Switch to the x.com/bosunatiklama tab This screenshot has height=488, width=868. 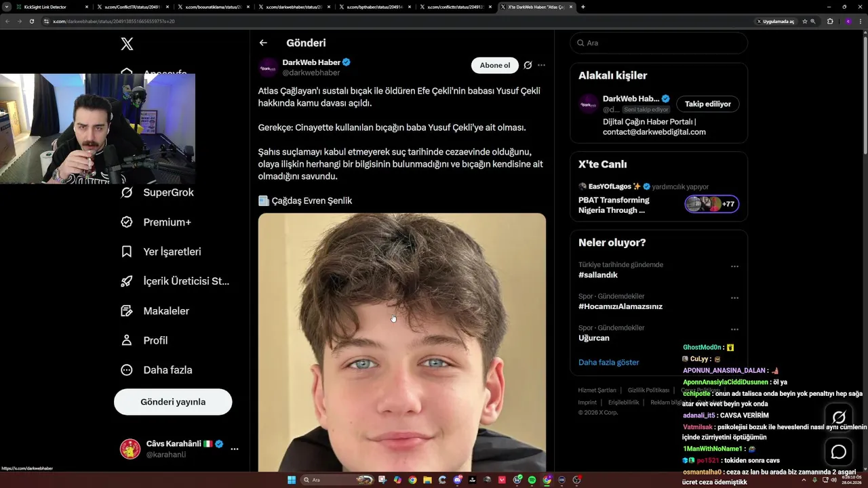[213, 7]
